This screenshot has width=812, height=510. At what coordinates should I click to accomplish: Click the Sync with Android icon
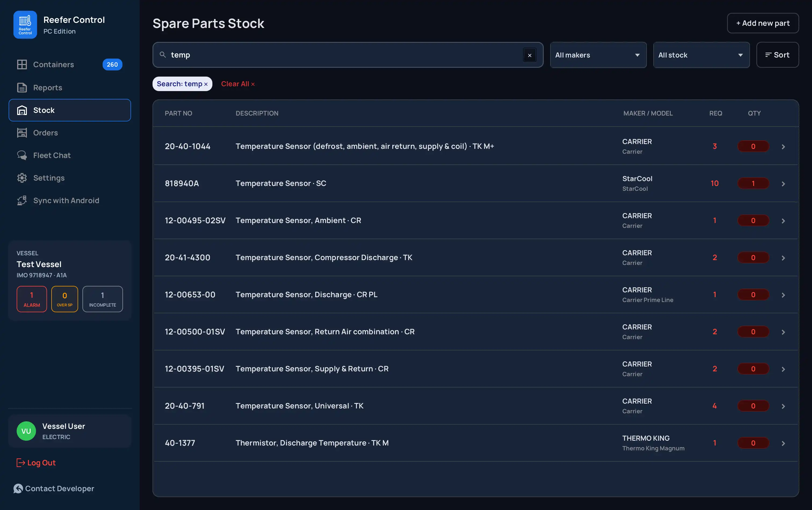22,201
